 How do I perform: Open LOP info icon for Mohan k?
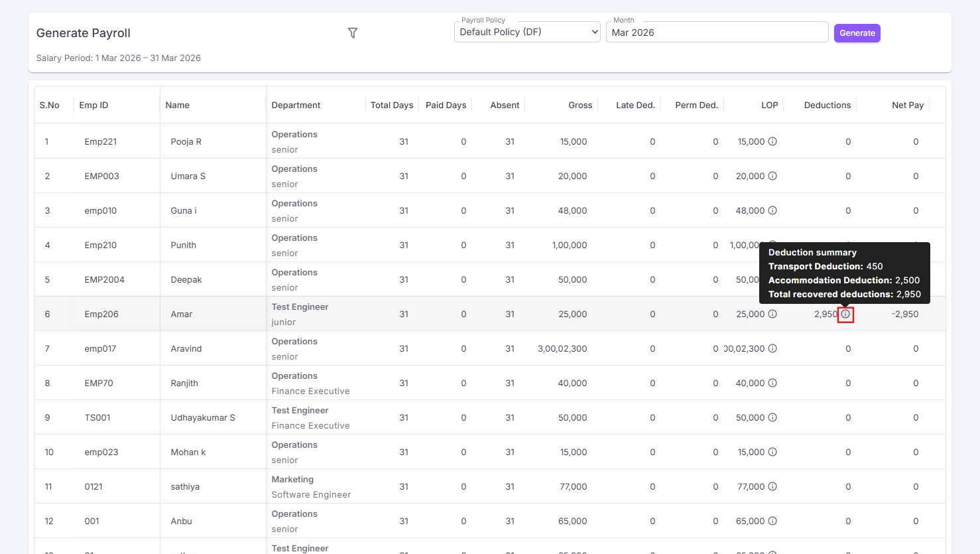point(772,452)
